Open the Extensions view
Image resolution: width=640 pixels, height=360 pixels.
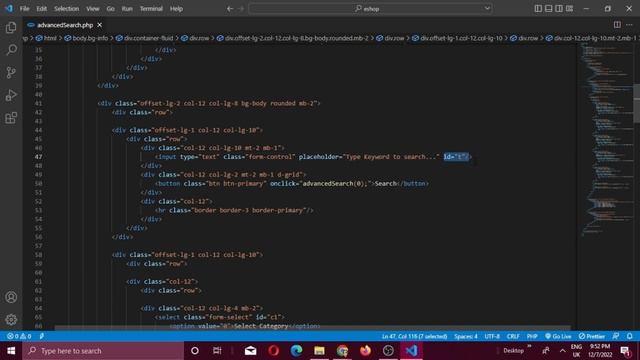(11, 118)
